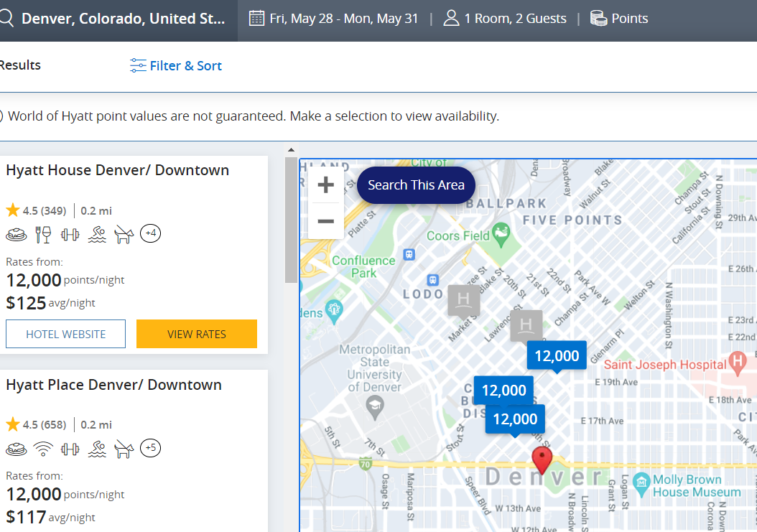Change dates Fri, May 28 - Mon, May 31

(x=344, y=19)
